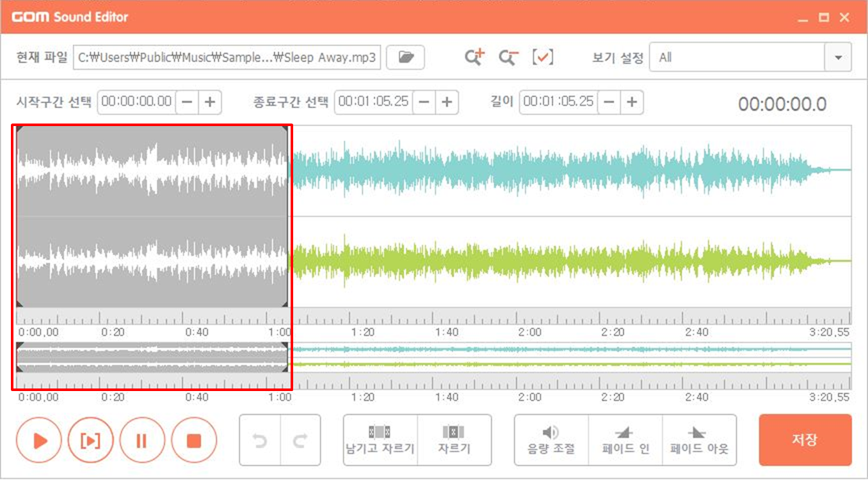Cut the selection with 자르기 tool
Image resolution: width=868 pixels, height=480 pixels.
click(454, 440)
